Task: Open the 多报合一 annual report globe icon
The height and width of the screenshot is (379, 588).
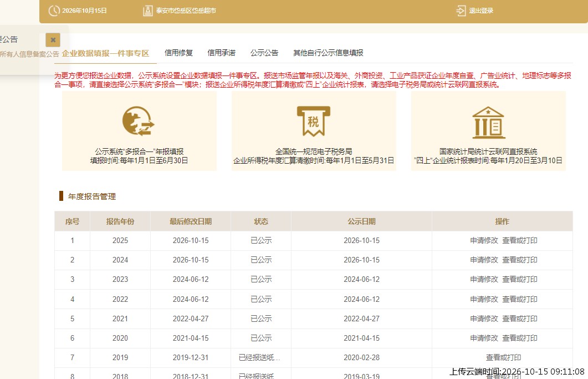Action: coord(139,121)
